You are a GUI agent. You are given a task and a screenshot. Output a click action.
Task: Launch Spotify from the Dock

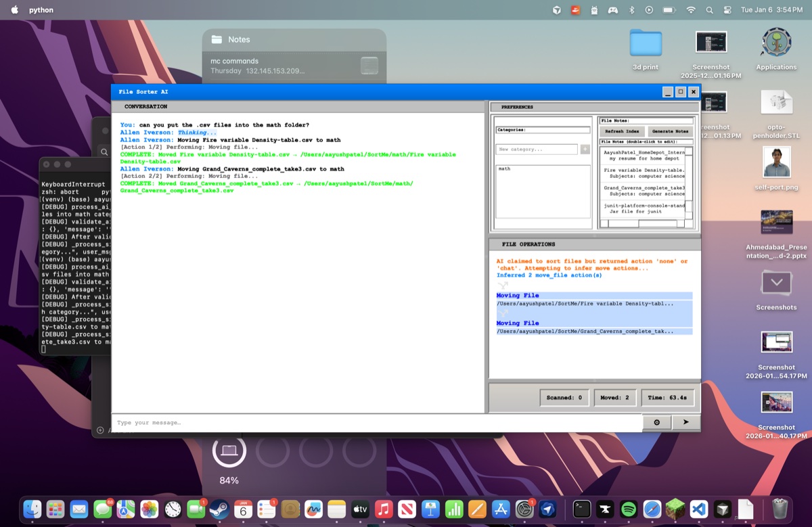coord(629,509)
